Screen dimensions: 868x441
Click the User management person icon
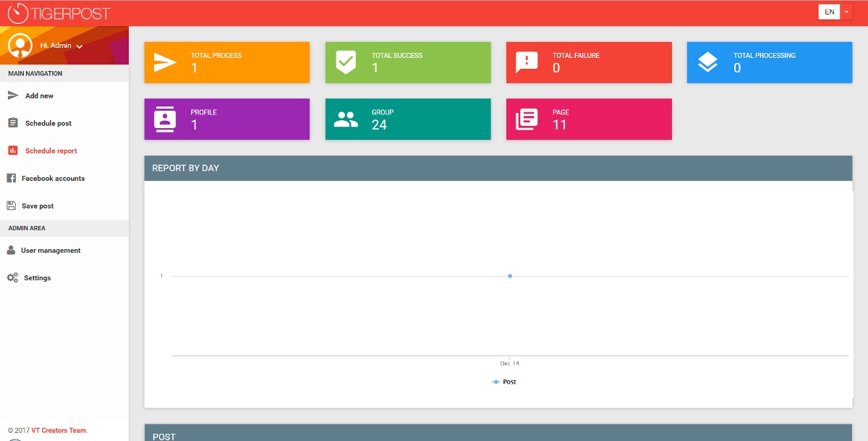pos(11,251)
